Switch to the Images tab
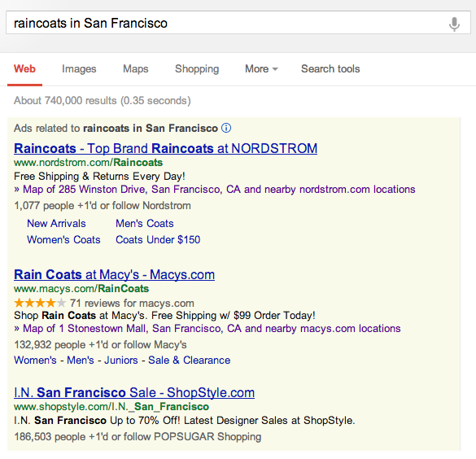476x459 pixels. (79, 69)
